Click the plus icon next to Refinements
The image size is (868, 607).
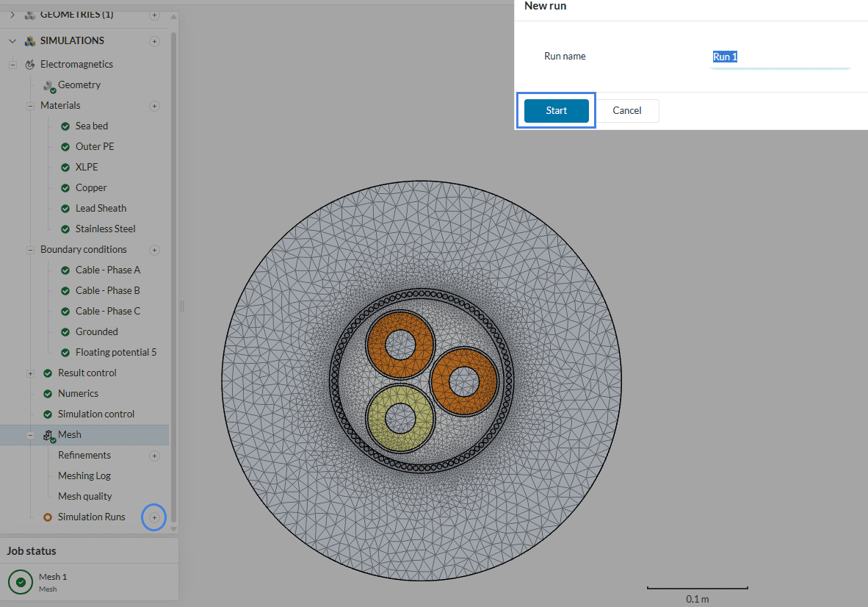[154, 456]
